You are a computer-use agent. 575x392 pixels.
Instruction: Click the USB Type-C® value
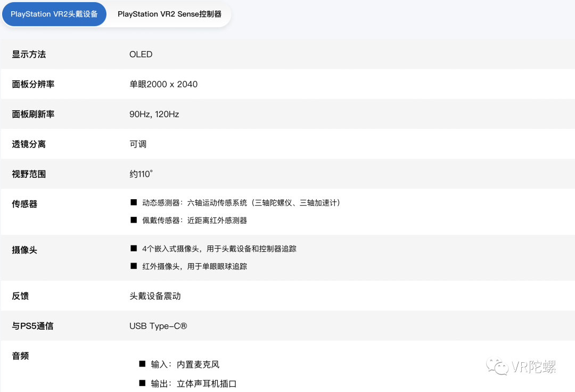point(158,326)
